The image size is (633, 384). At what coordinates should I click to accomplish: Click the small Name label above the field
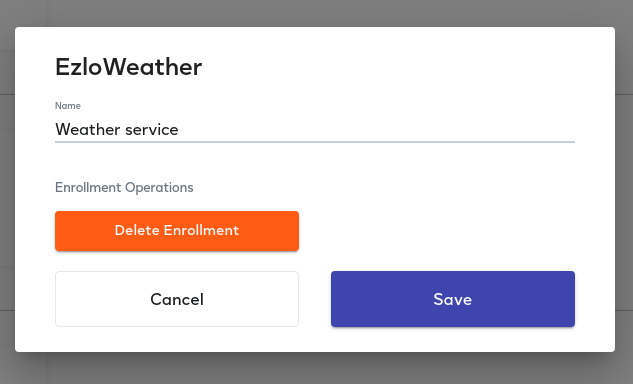68,106
